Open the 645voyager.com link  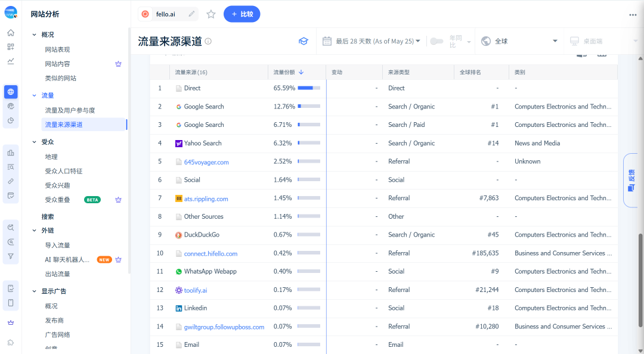click(x=206, y=162)
